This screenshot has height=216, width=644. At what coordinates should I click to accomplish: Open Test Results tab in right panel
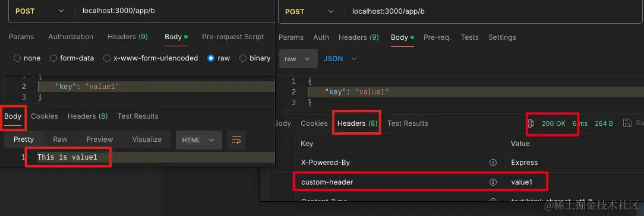[x=408, y=123]
